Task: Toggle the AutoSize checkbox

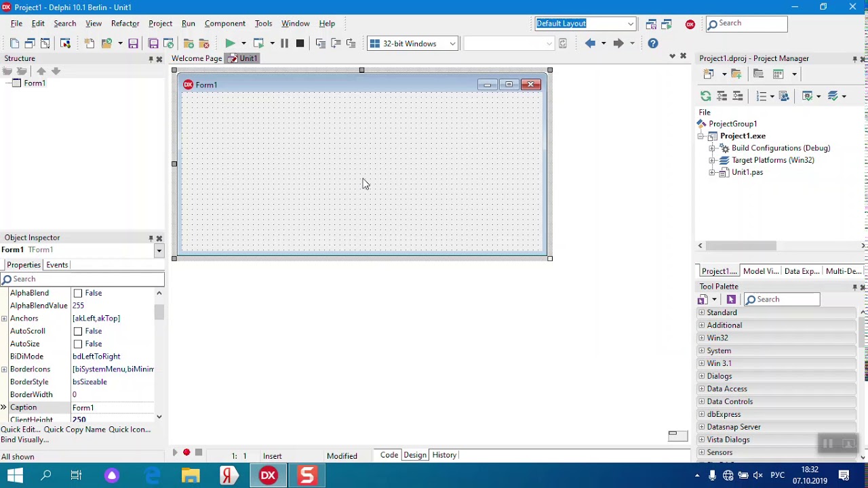Action: [x=78, y=344]
